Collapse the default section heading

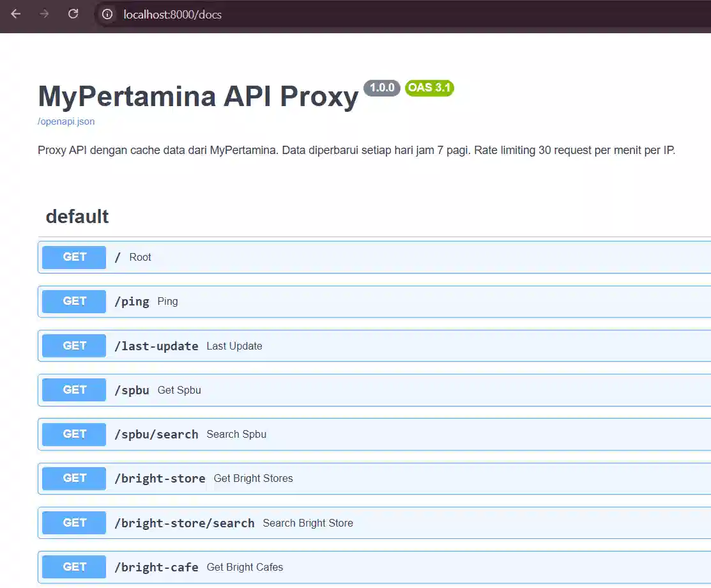pyautogui.click(x=77, y=217)
